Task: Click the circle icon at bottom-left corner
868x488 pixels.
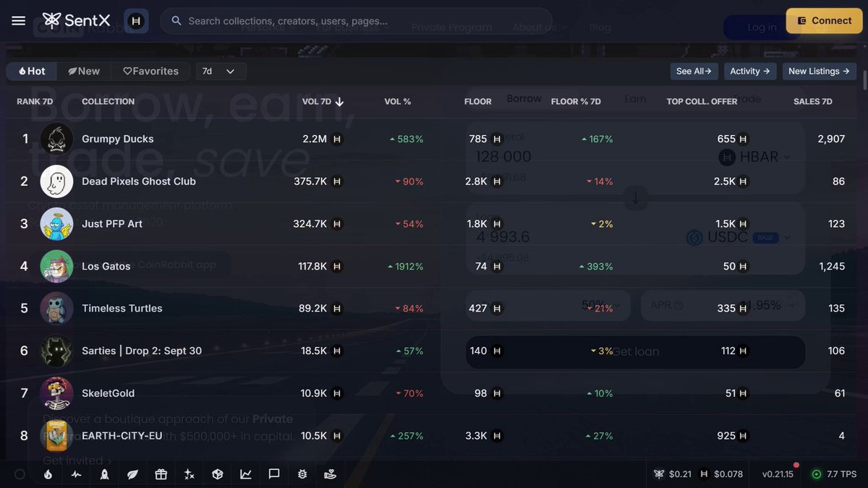Action: [x=20, y=474]
